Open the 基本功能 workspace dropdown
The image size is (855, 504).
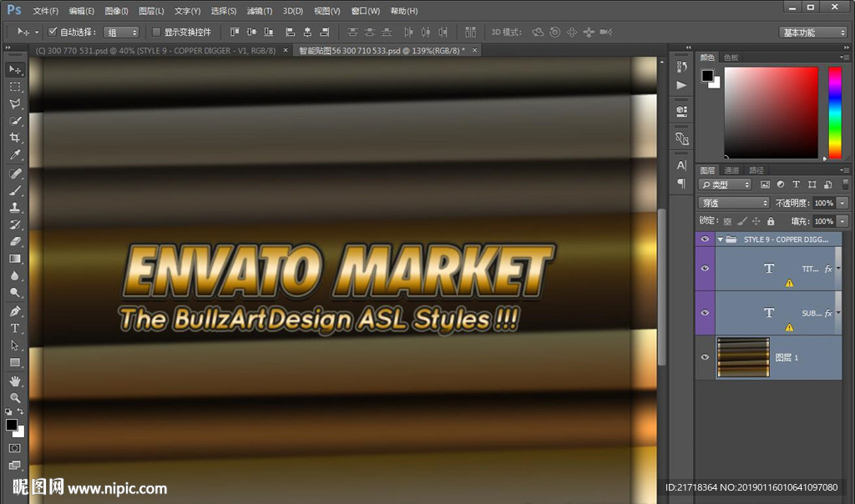pos(812,33)
